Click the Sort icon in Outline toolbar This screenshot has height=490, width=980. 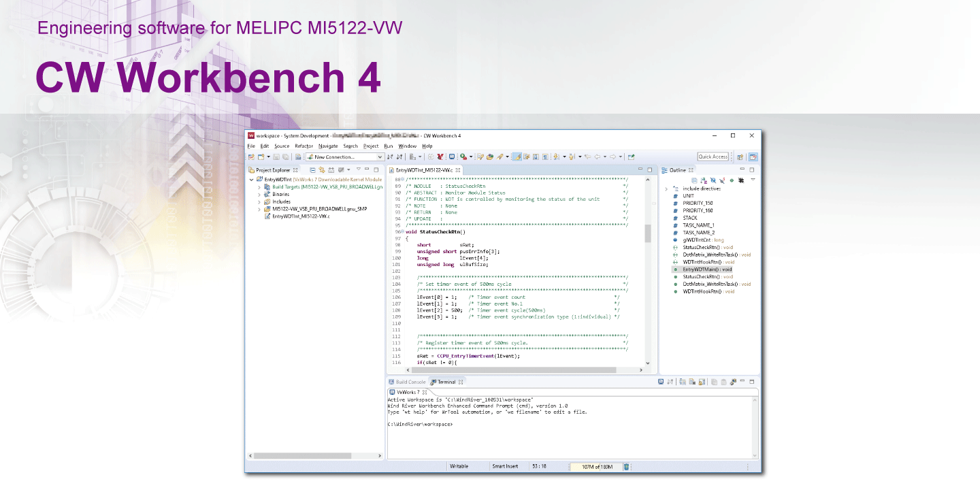[x=704, y=180]
